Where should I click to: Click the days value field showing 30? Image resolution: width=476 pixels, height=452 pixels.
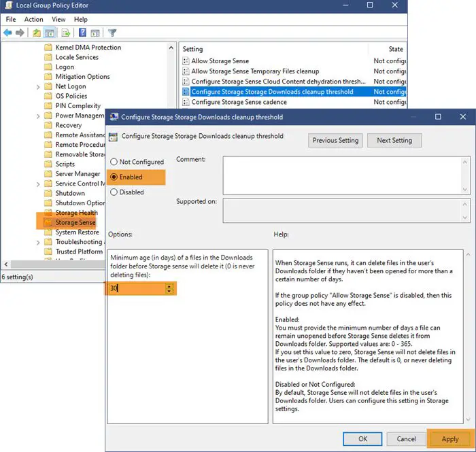(x=137, y=288)
